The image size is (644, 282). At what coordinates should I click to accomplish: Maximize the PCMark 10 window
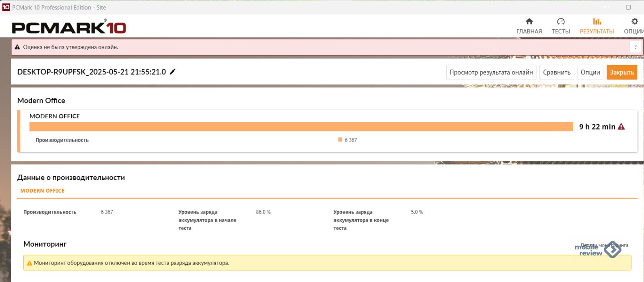click(628, 7)
